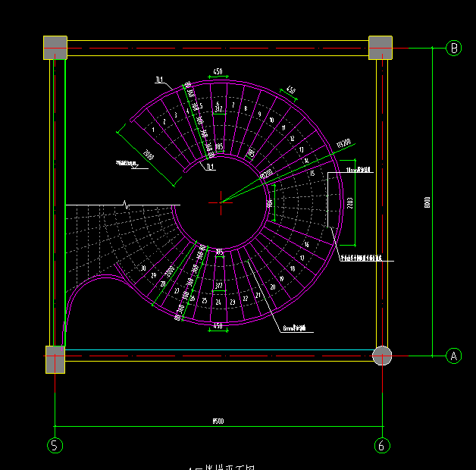Click the R5200 radius dimension text
This screenshot has width=476, height=470.
click(x=343, y=143)
